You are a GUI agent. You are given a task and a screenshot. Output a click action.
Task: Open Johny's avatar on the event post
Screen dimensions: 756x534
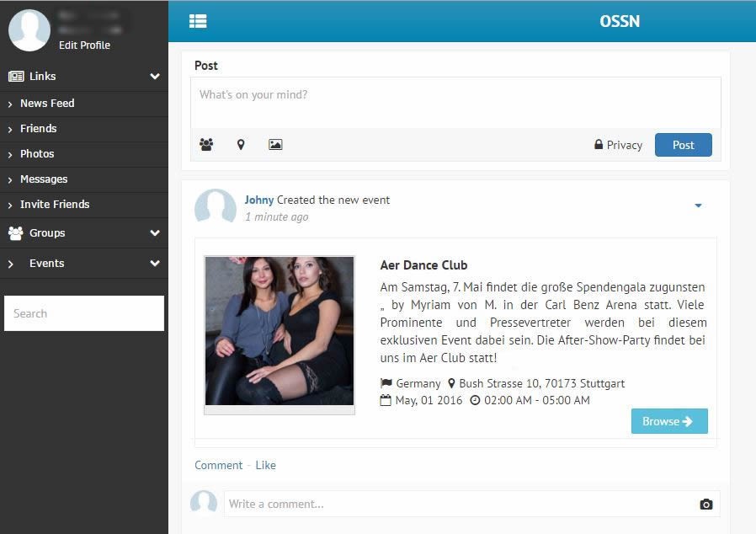(x=215, y=206)
